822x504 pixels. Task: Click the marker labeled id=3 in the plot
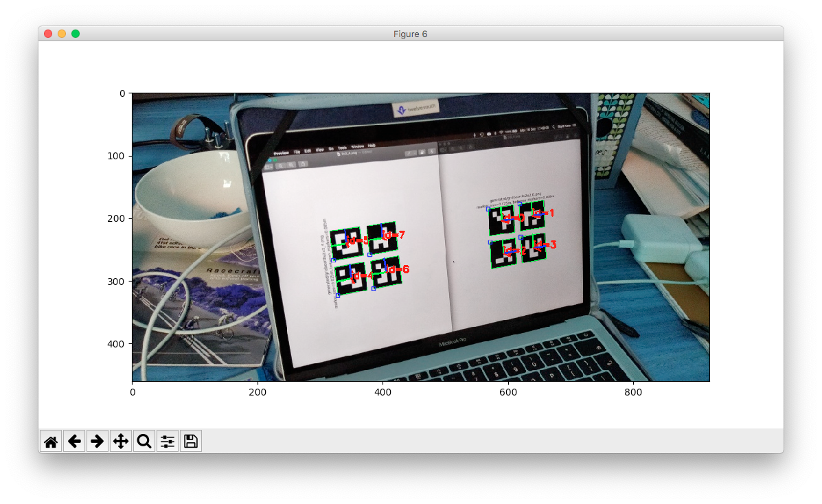534,248
